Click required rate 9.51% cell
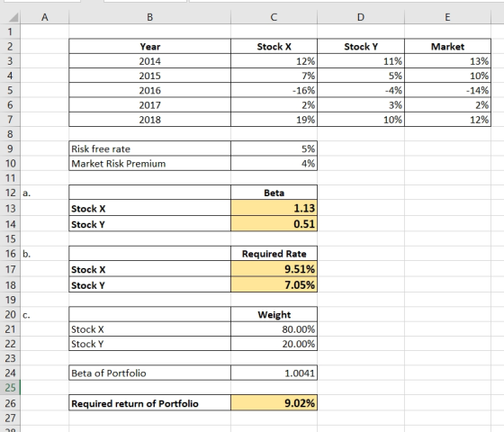504x432 pixels. 274,269
